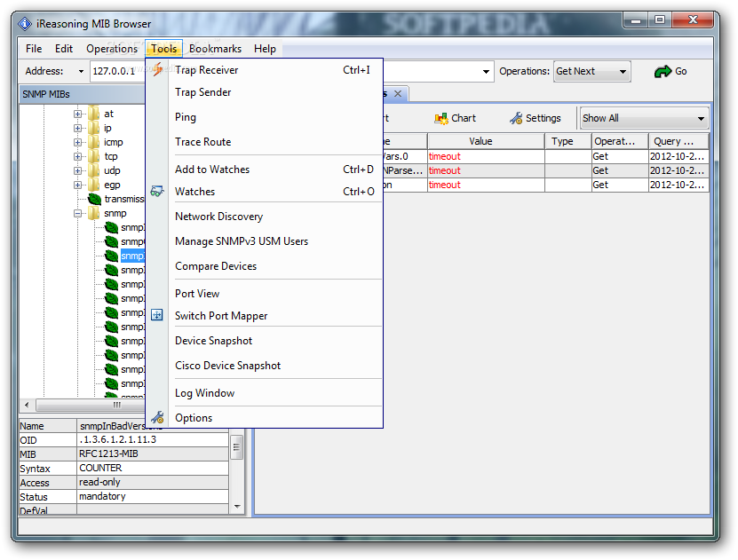Expand the egp tree node
This screenshot has height=560, width=738.
point(77,185)
